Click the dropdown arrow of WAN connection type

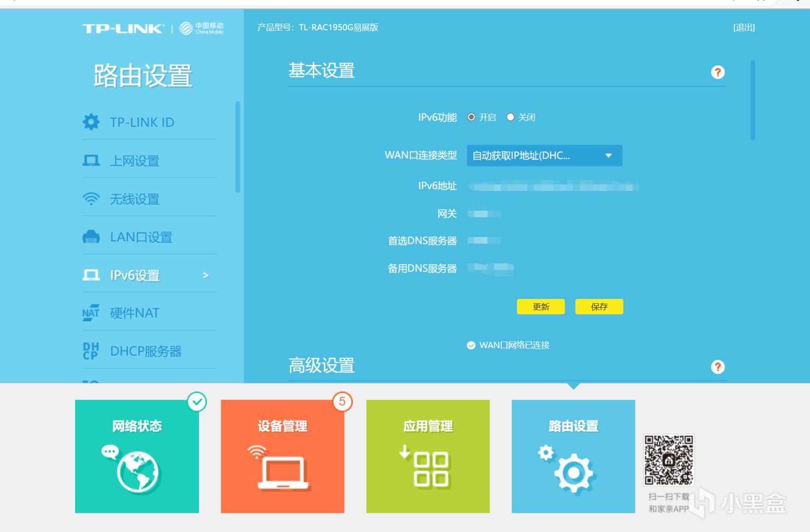coord(608,156)
